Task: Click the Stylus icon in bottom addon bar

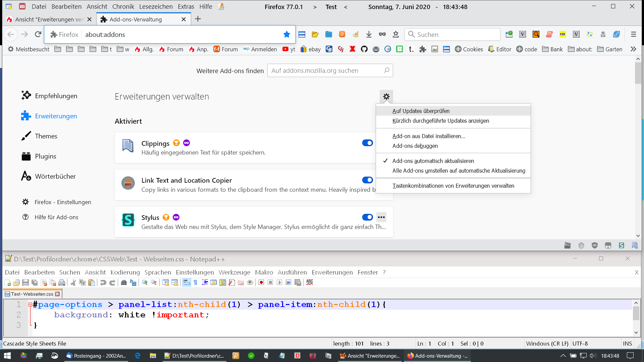Action: [621, 245]
